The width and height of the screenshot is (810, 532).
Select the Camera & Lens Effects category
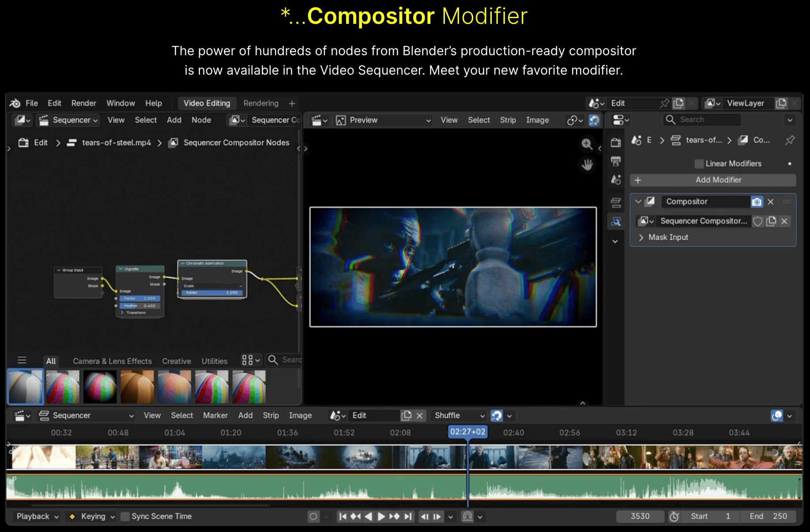[x=112, y=361]
